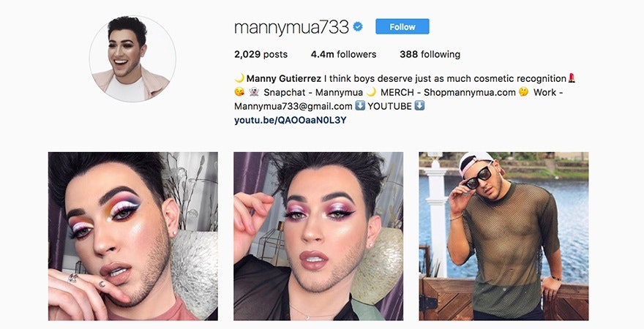Click the ghost emoji before Snapchat
The width and height of the screenshot is (644, 329).
[x=254, y=92]
